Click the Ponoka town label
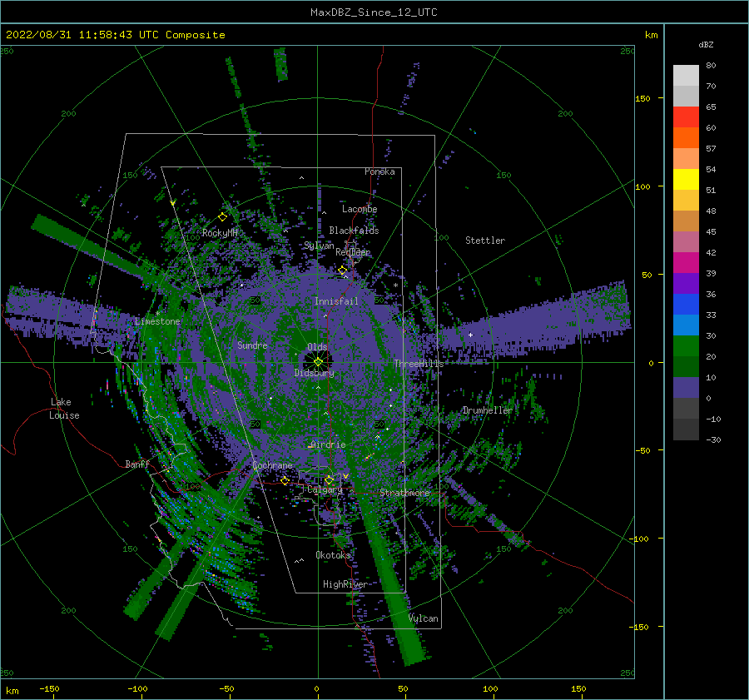Image resolution: width=749 pixels, height=700 pixels. (x=379, y=171)
